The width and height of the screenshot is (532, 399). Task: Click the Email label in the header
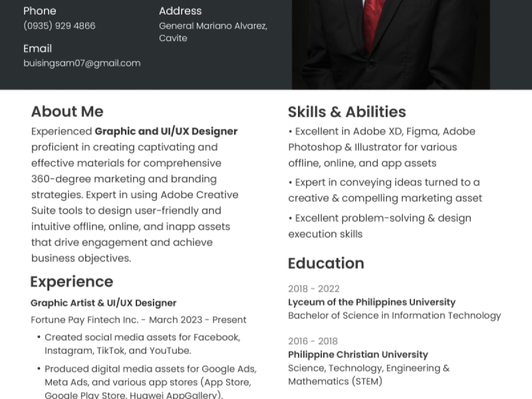[x=37, y=49]
